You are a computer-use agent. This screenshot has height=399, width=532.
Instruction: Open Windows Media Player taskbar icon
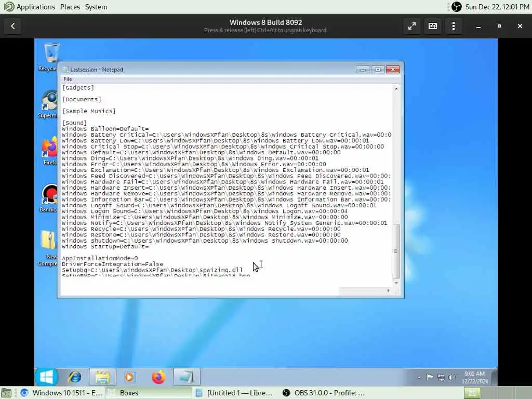129,377
